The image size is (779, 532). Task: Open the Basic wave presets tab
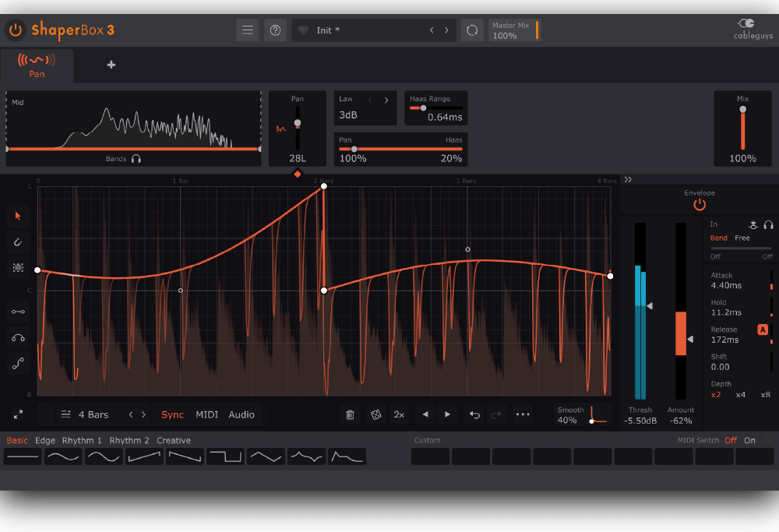[x=17, y=441]
